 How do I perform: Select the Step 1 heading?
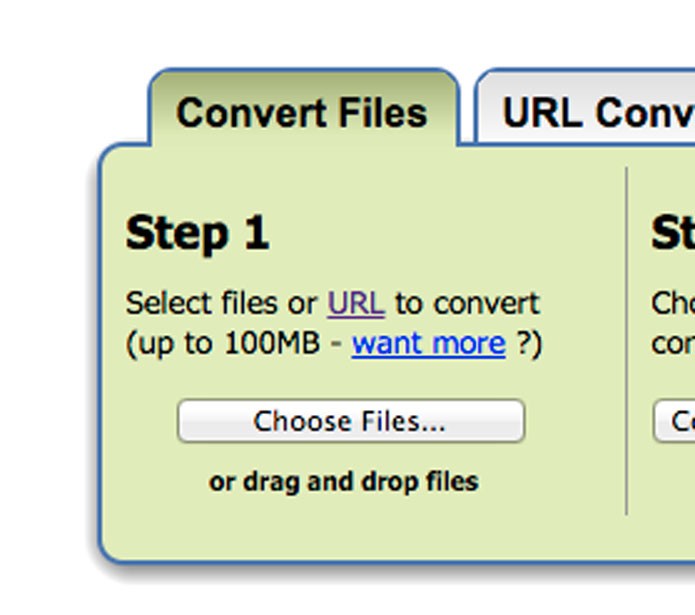(x=197, y=233)
